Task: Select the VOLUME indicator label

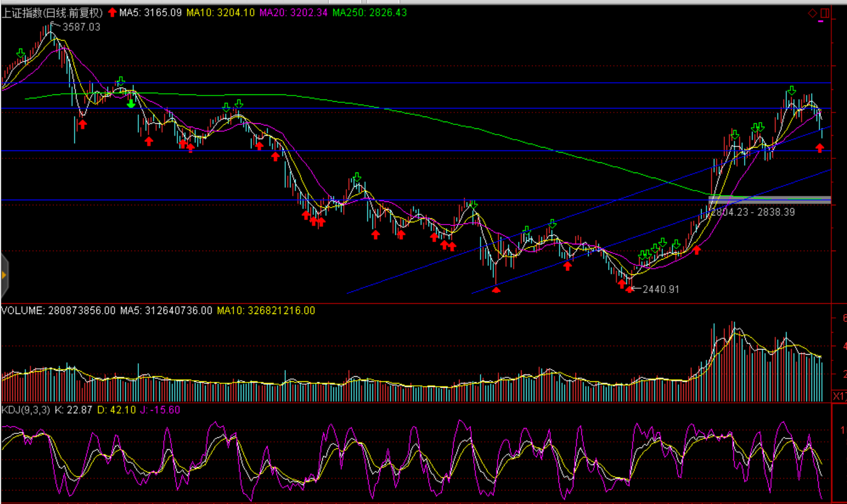Action: [x=23, y=311]
